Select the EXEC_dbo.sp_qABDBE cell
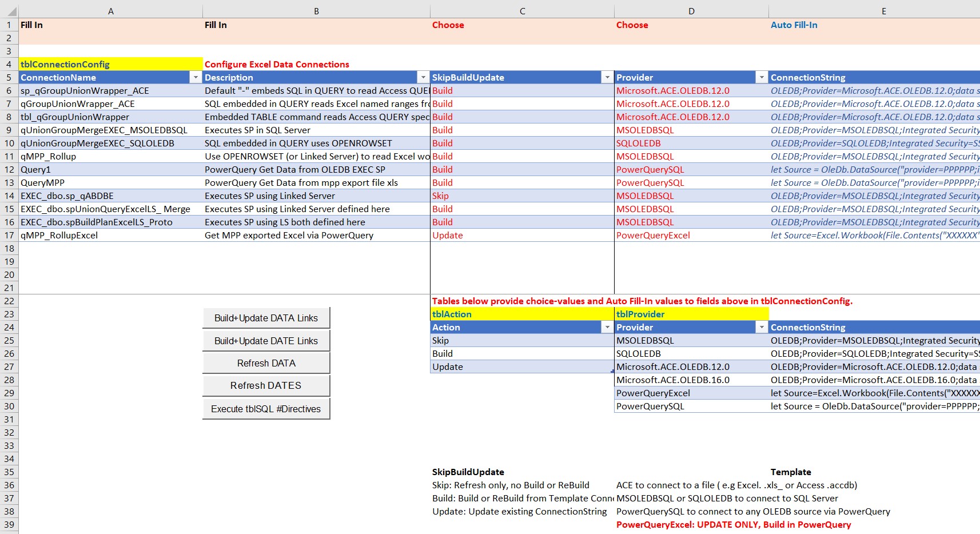The height and width of the screenshot is (534, 980). [111, 196]
